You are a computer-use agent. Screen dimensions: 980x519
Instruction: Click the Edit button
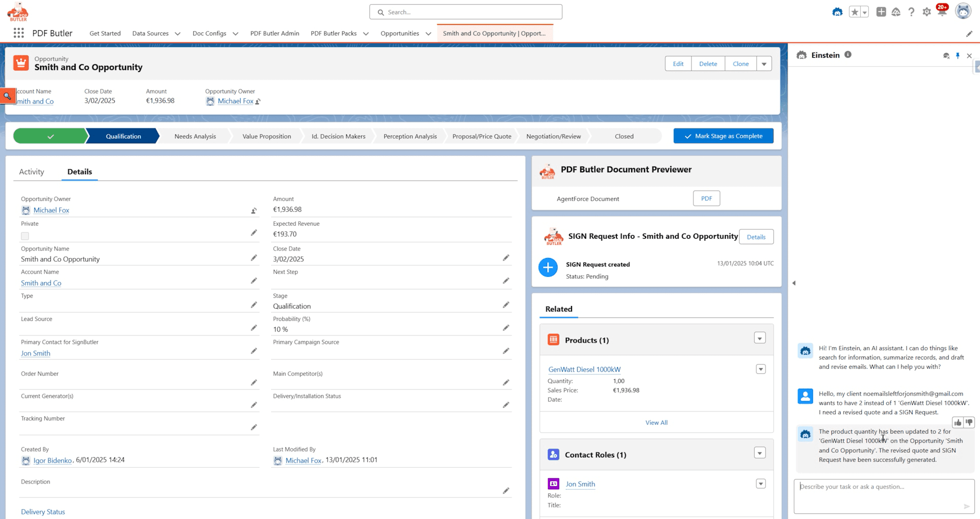point(679,64)
